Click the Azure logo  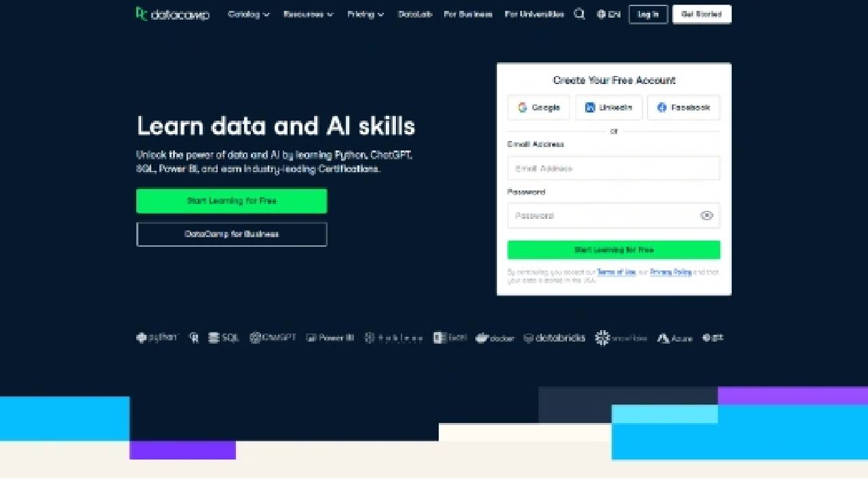(x=675, y=338)
